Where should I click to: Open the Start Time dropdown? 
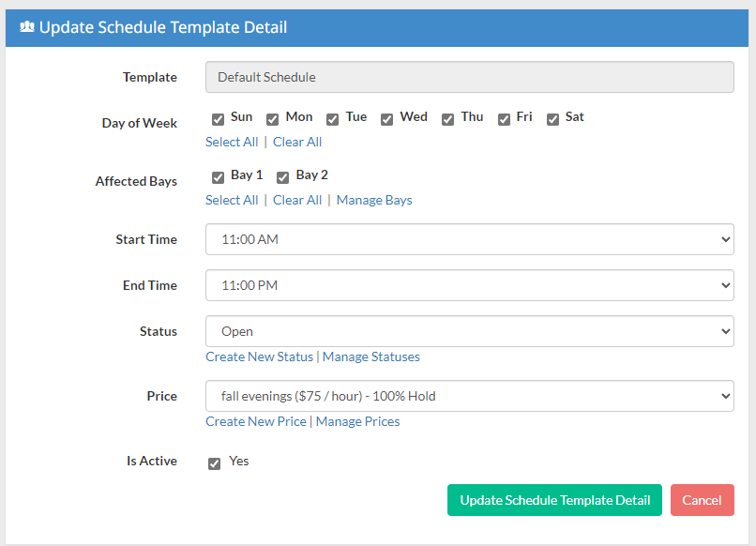470,239
